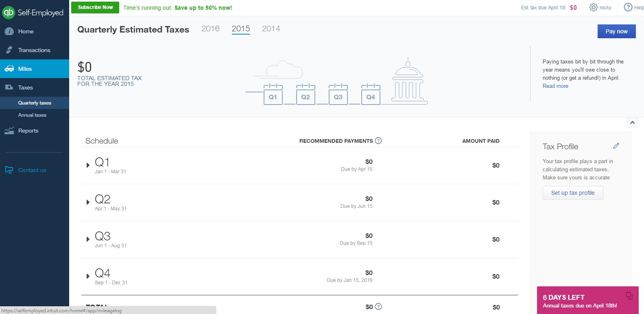The image size is (644, 314).
Task: Expand the Q2 schedule row
Action: coord(88,202)
